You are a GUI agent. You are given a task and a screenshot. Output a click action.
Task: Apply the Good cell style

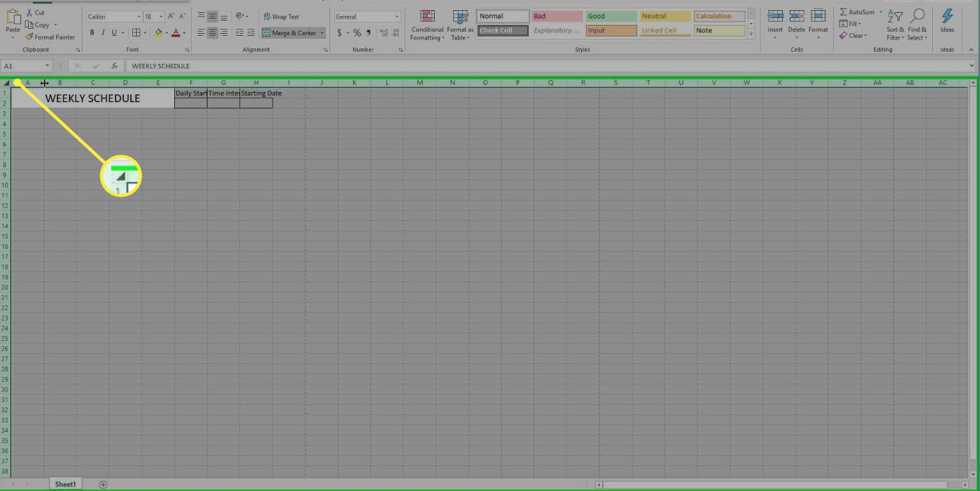coord(611,17)
